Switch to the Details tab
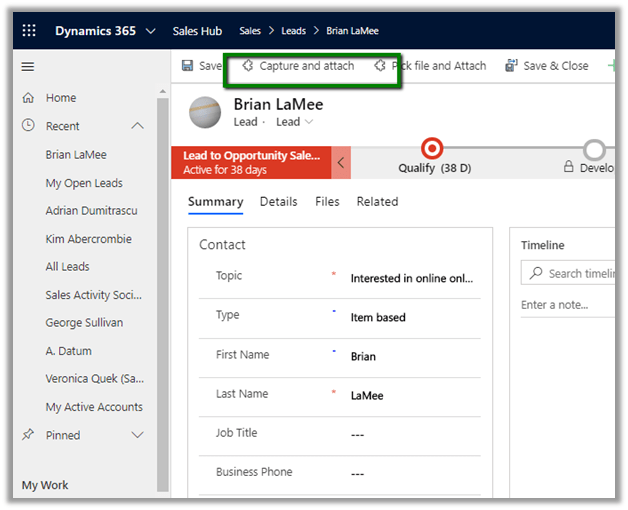The height and width of the screenshot is (510, 628). pos(278,201)
